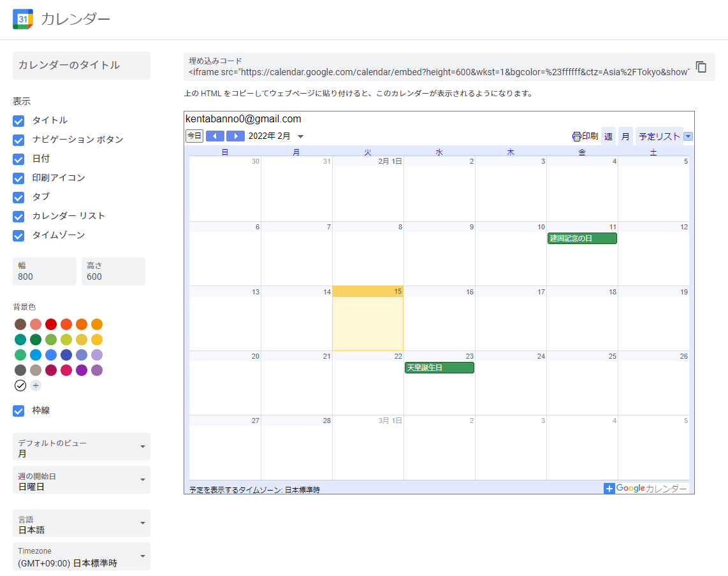728x576 pixels.
Task: Click the Google Calendar logo icon
Action: click(x=23, y=19)
